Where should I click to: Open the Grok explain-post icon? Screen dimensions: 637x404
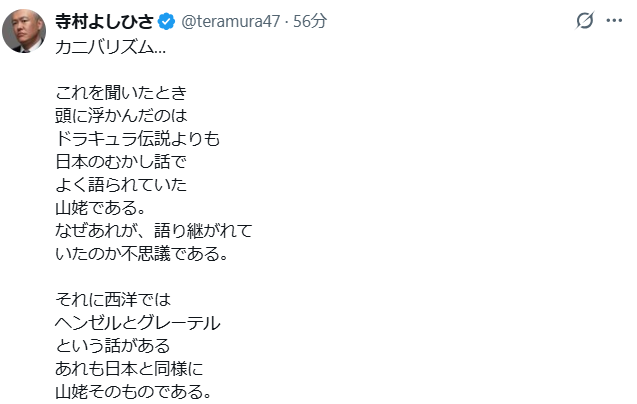(585, 21)
